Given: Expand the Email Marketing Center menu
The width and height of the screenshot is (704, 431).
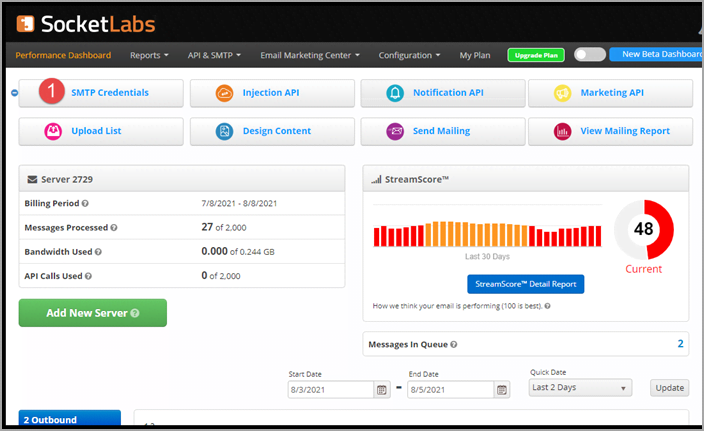Looking at the screenshot, I should click(x=310, y=55).
